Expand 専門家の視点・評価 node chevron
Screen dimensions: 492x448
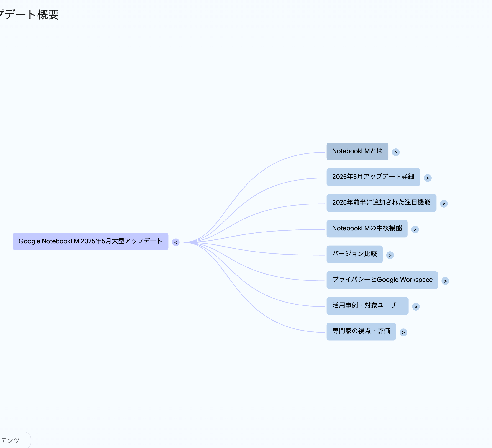pyautogui.click(x=403, y=332)
